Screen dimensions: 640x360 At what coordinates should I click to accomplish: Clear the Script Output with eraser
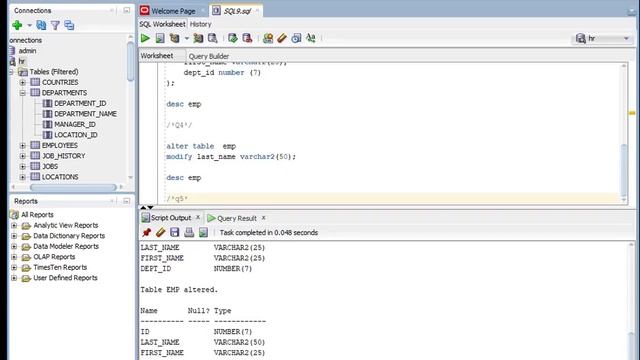[x=160, y=233]
